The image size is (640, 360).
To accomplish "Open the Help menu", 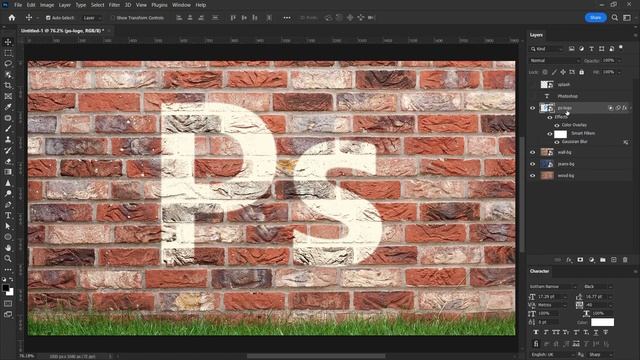I will 200,5.
